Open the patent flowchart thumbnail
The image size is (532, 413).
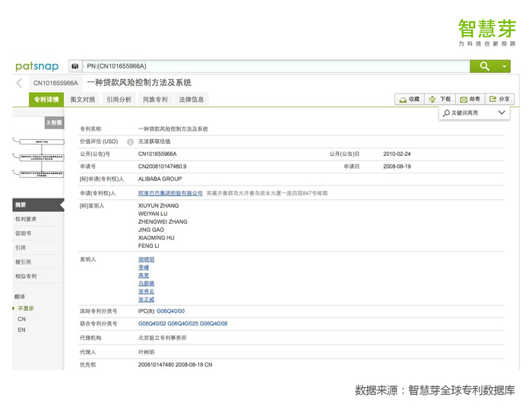point(39,157)
